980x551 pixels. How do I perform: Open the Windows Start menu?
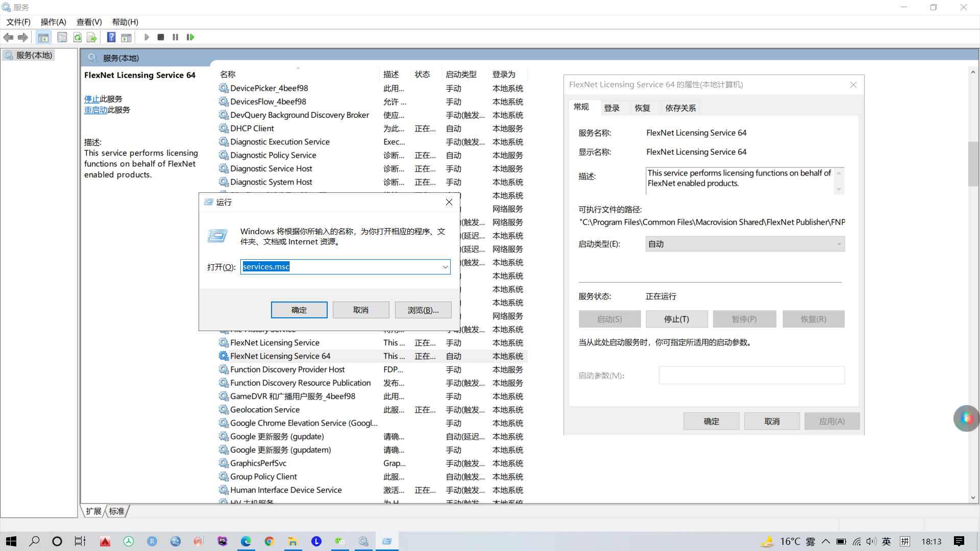[11, 541]
